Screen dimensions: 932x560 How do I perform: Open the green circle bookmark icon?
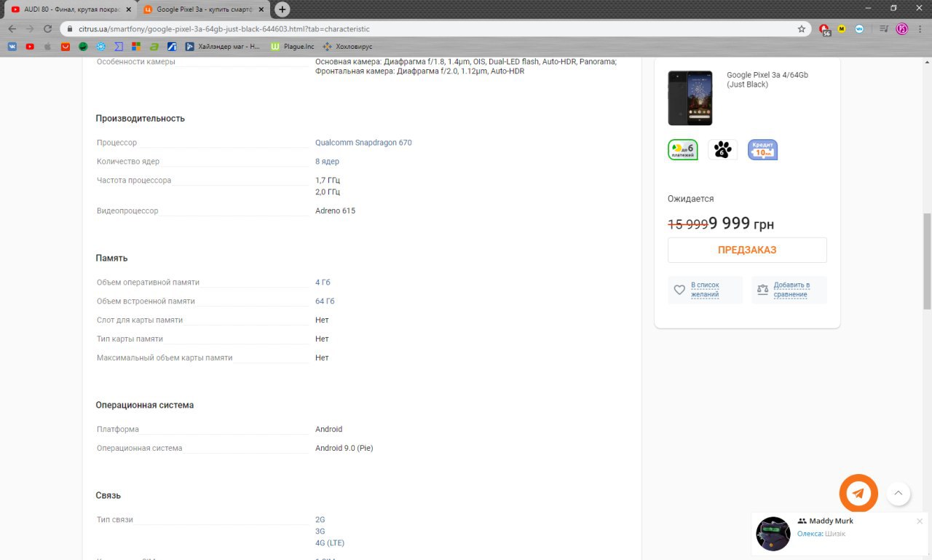pos(83,47)
